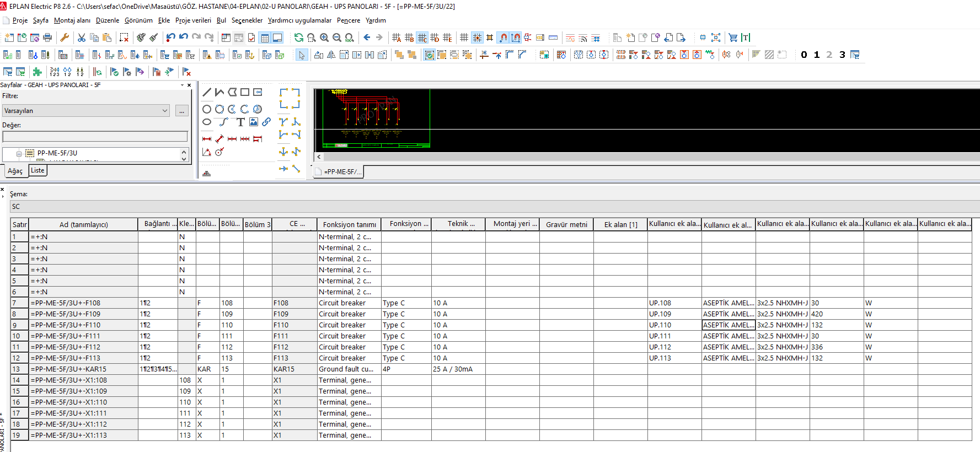Click the filter browse ... button
The width and height of the screenshot is (980, 452).
click(181, 111)
